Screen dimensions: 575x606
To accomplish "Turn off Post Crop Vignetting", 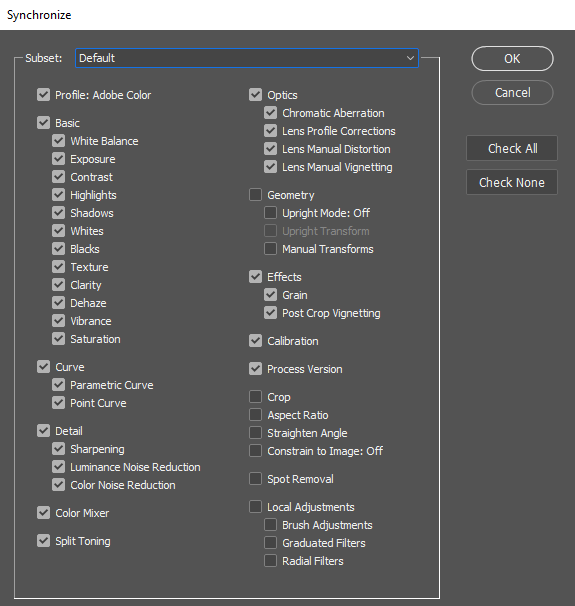I will 270,313.
